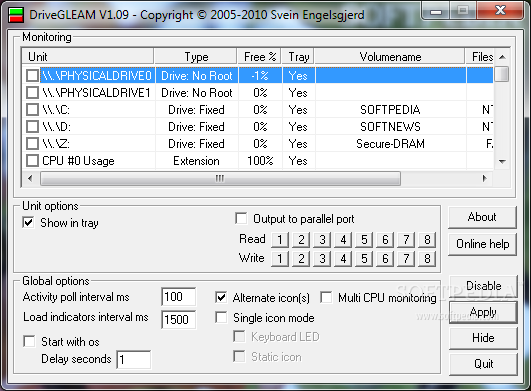The width and height of the screenshot is (531, 391).
Task: Click the list's scroll up arrow
Action: pos(502,57)
